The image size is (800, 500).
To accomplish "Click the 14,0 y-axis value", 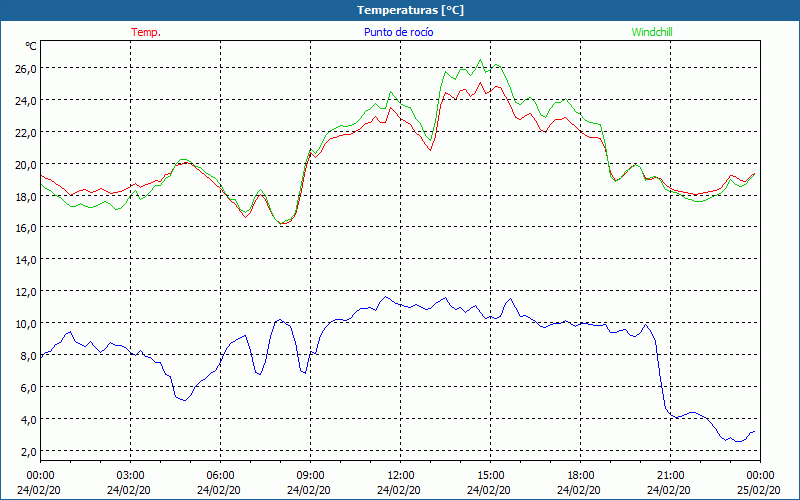I will tap(25, 260).
